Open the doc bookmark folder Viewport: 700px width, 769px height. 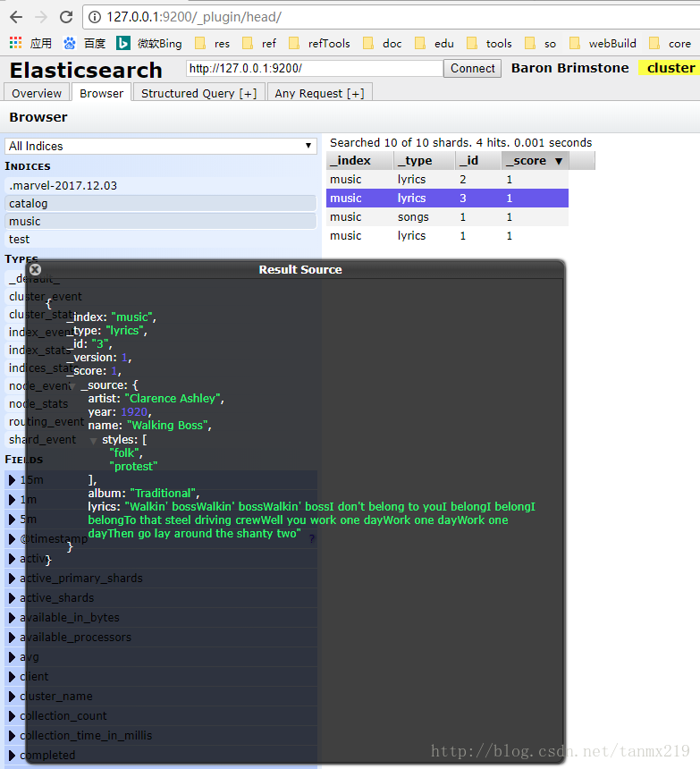coord(383,43)
